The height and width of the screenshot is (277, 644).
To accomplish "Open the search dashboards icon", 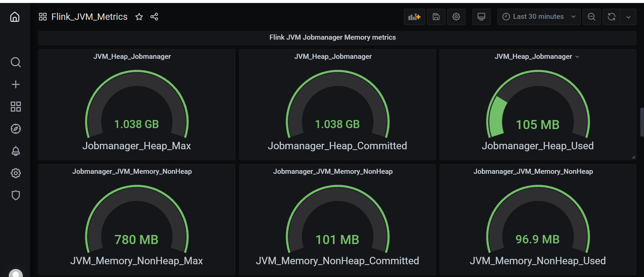I will coord(15,62).
